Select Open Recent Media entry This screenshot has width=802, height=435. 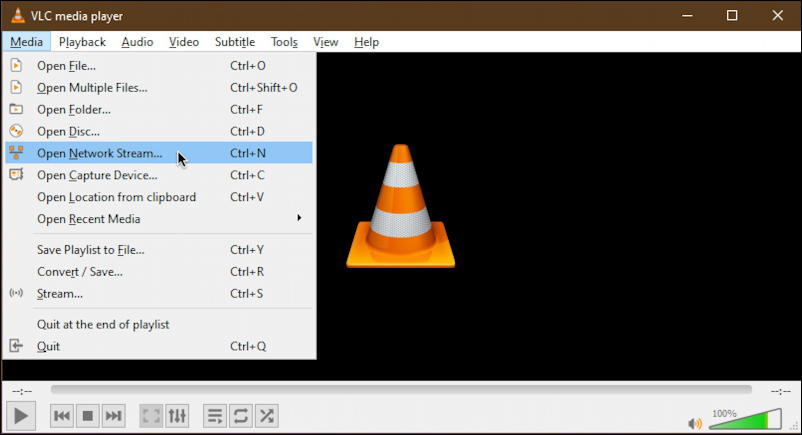(x=159, y=219)
